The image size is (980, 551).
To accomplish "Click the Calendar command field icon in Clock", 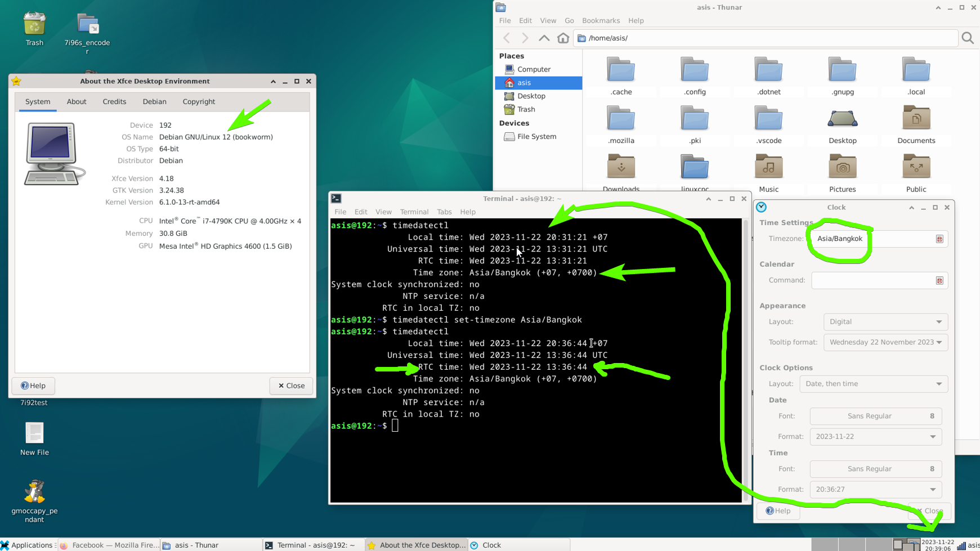I will (939, 281).
